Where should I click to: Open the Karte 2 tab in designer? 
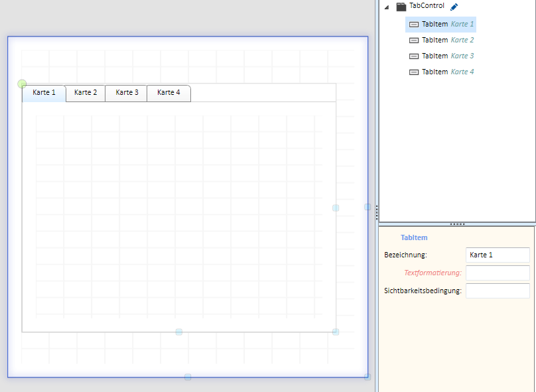pos(86,93)
